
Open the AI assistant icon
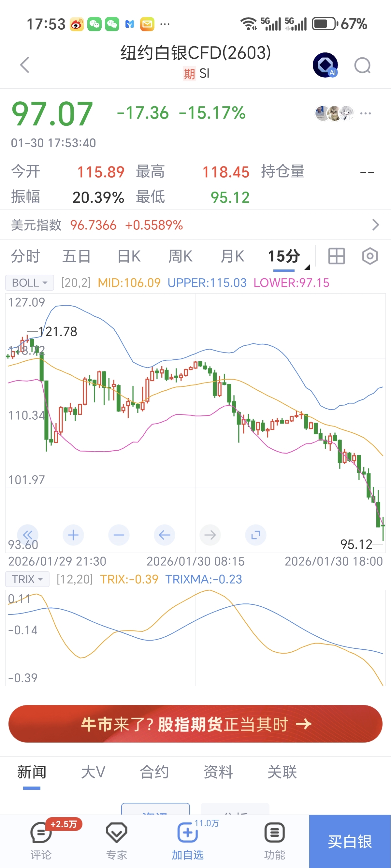click(325, 65)
